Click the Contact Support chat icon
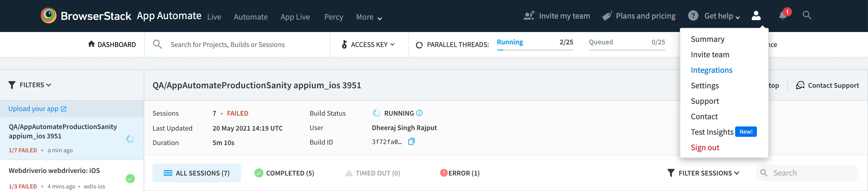The width and height of the screenshot is (868, 191). point(800,85)
